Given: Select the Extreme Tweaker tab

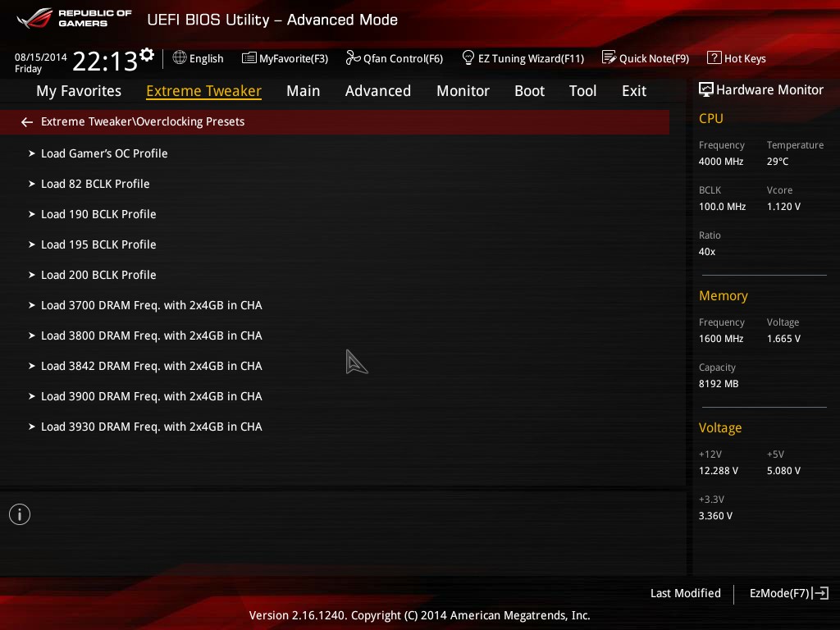Looking at the screenshot, I should click(x=203, y=91).
